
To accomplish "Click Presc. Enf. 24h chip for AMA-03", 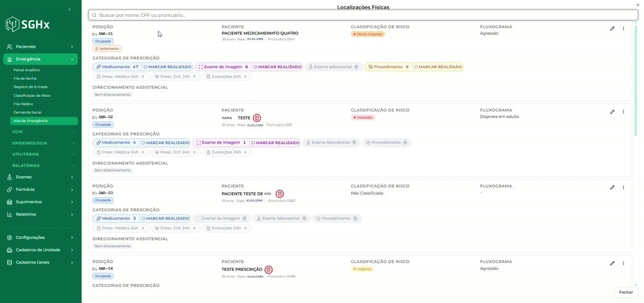I will tap(176, 228).
